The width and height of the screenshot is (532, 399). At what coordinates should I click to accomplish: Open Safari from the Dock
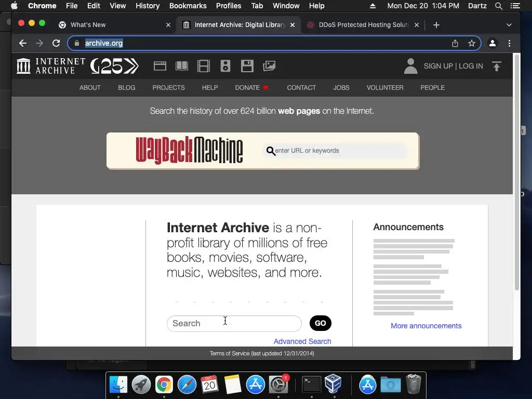(187, 384)
